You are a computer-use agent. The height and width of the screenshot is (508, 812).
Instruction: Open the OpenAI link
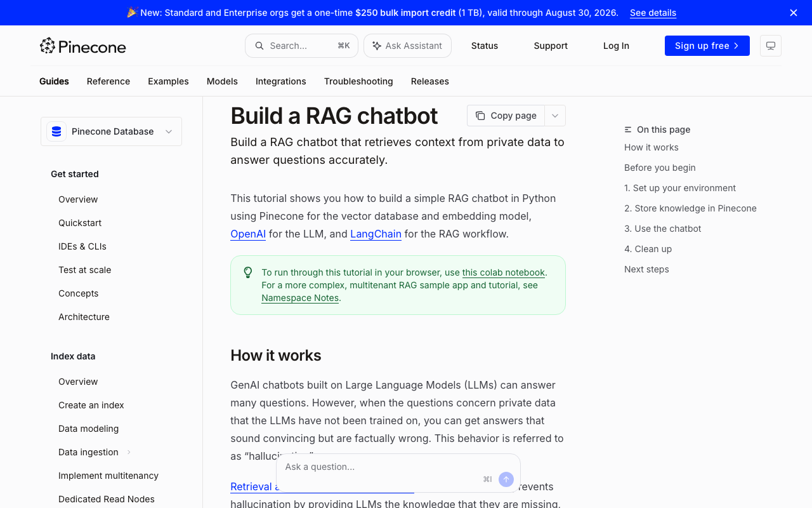pos(248,234)
